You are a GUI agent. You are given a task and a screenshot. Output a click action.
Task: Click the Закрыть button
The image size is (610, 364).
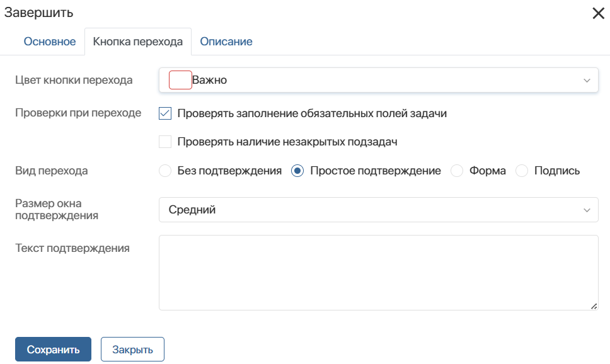coord(133,350)
